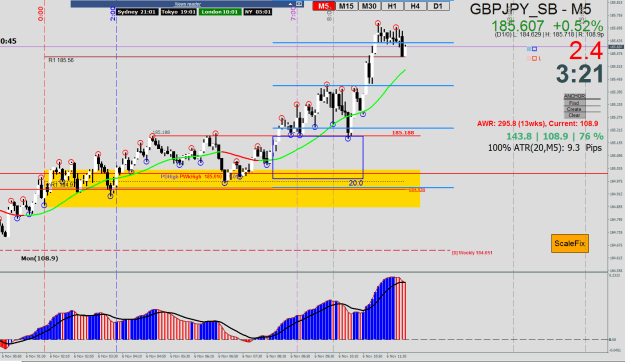Click the Weekly 184.651 pivot label
This screenshot has height=362, width=625.
click(472, 253)
